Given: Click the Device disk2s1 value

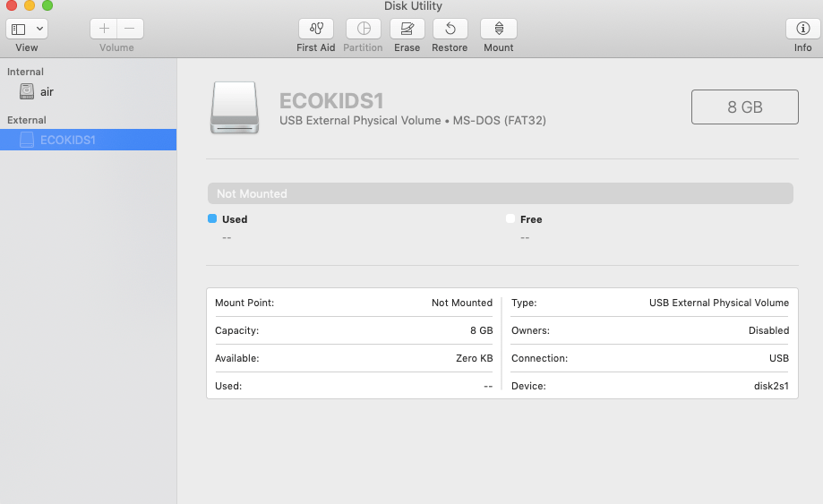Looking at the screenshot, I should (x=772, y=386).
